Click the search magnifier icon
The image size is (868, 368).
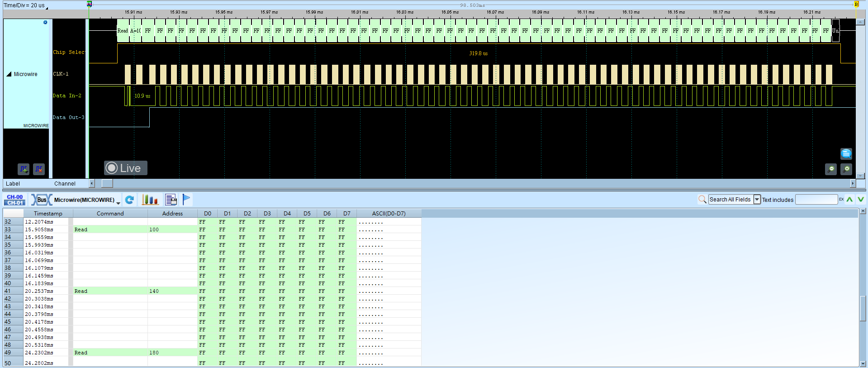(x=702, y=200)
